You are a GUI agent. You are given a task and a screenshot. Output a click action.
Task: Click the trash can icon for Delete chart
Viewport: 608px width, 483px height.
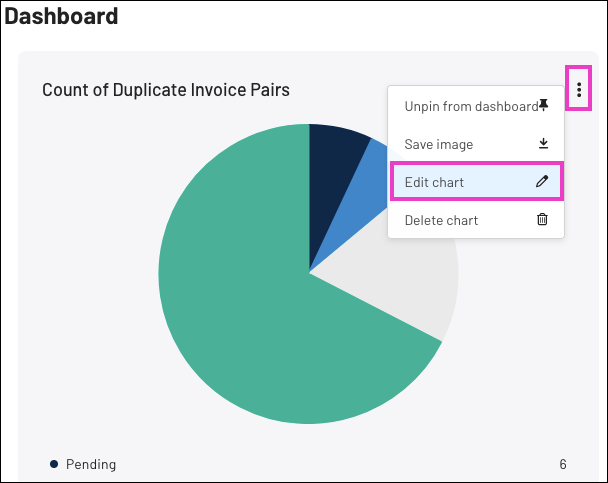[542, 219]
